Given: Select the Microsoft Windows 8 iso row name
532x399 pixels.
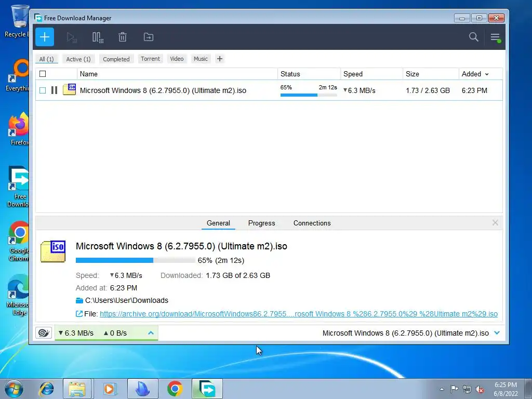Looking at the screenshot, I should 163,90.
